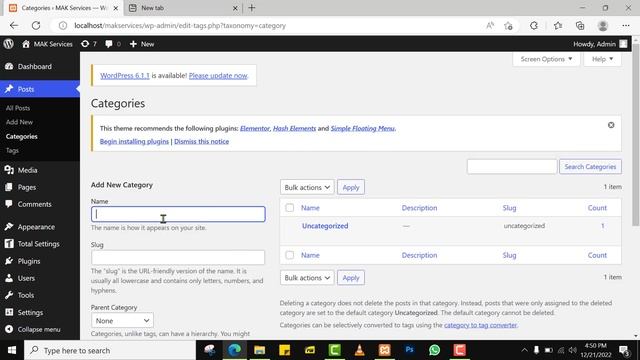Image resolution: width=640 pixels, height=360 pixels.
Task: Open the Elementor plugin link
Action: pos(255,128)
